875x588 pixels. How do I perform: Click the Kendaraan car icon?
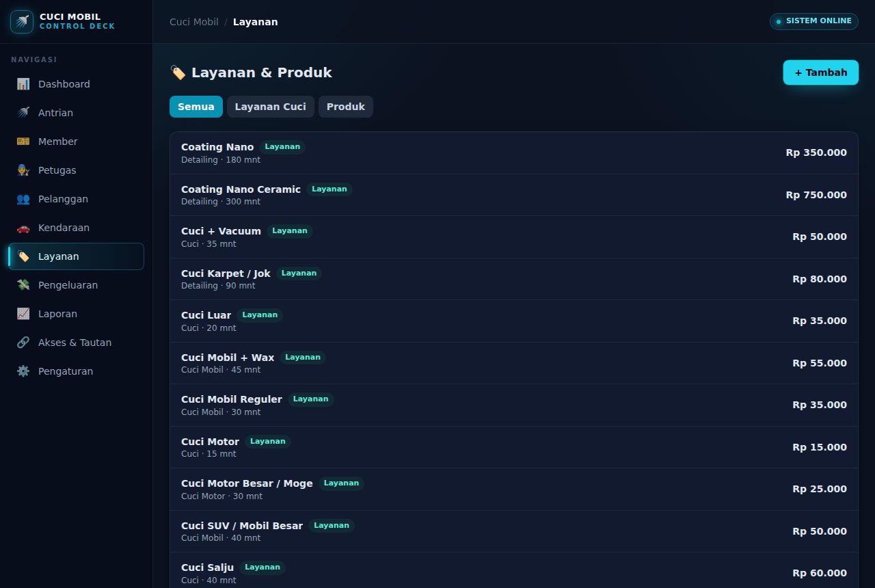(23, 228)
